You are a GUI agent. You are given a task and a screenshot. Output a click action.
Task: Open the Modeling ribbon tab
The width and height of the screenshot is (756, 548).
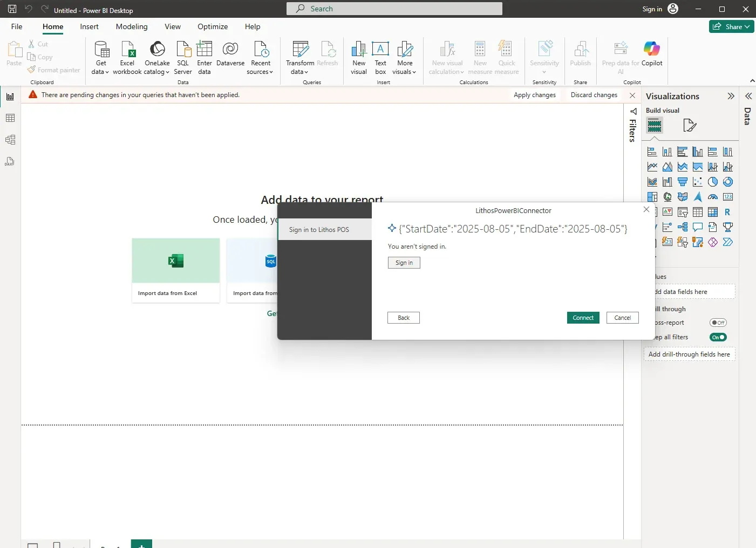(132, 26)
